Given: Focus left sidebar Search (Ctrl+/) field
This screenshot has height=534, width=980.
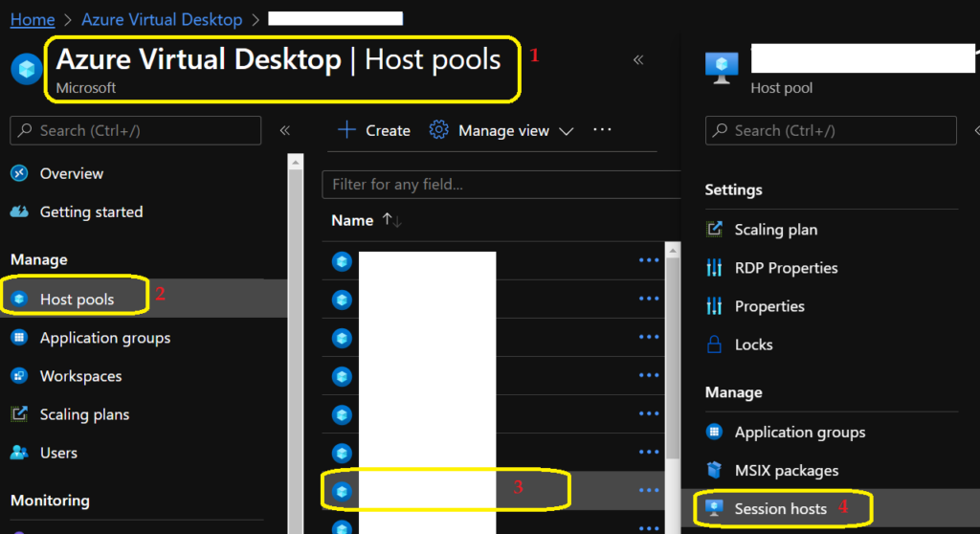Looking at the screenshot, I should tap(136, 130).
